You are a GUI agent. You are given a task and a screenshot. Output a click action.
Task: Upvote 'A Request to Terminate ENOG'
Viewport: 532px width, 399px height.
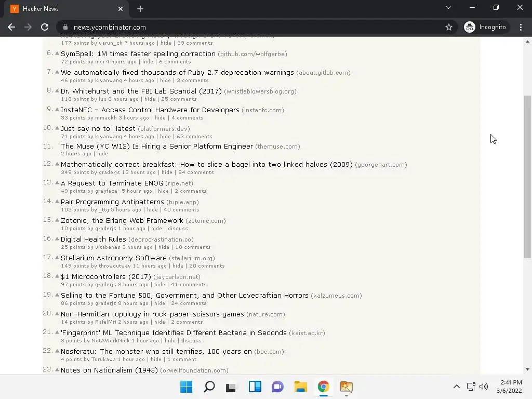(57, 182)
